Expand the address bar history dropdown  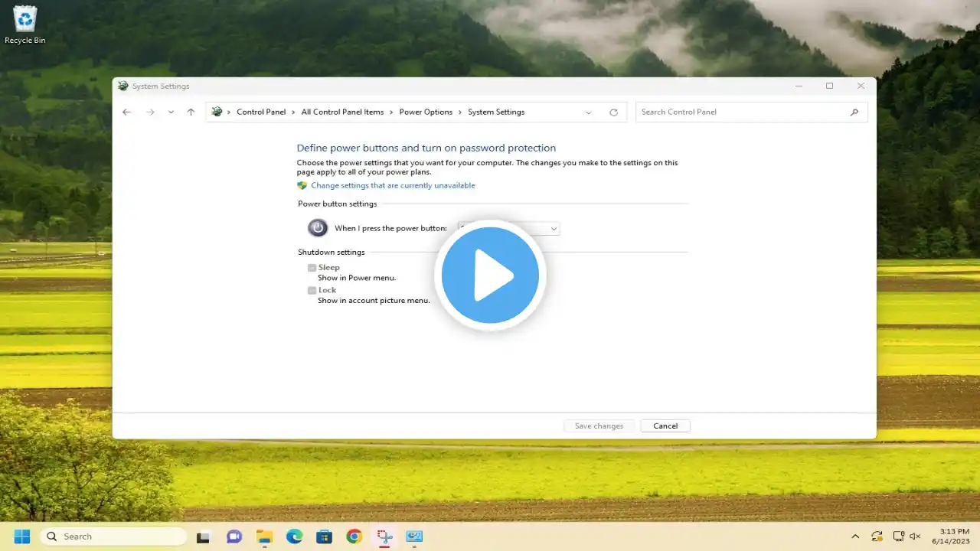point(588,112)
